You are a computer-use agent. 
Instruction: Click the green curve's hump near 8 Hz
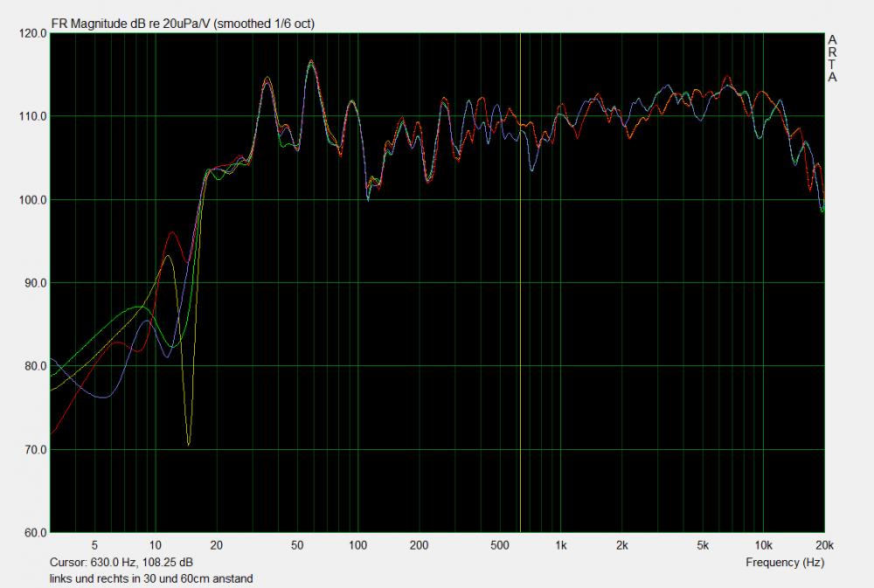click(x=140, y=308)
